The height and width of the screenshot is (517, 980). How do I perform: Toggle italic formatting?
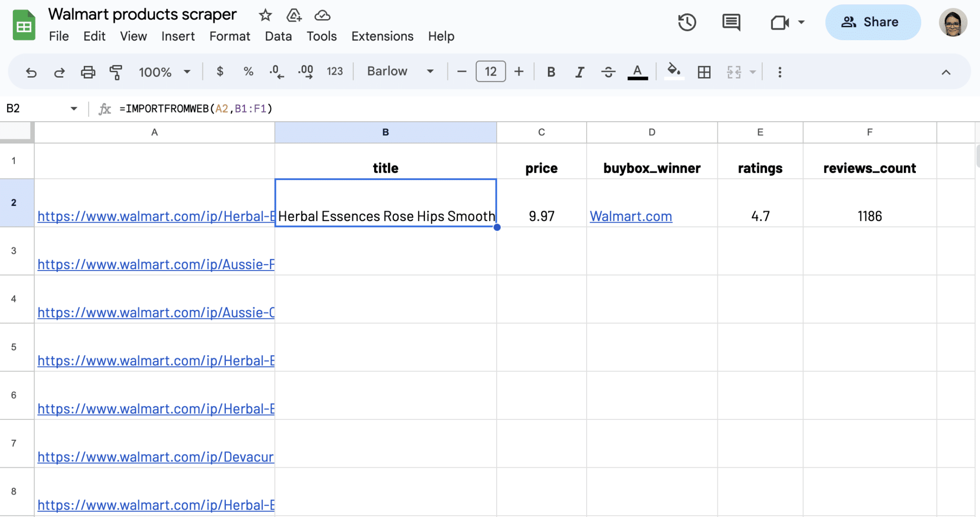click(579, 72)
